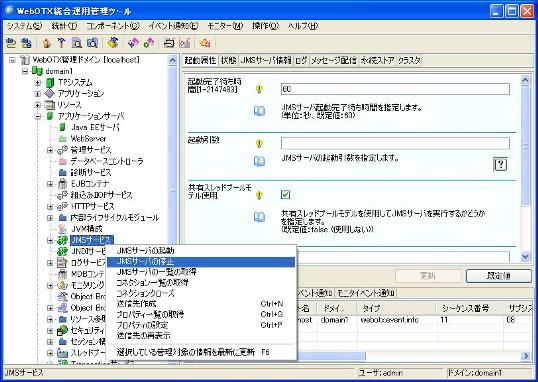
Task: Click ログサービス node icon
Action: (x=62, y=263)
